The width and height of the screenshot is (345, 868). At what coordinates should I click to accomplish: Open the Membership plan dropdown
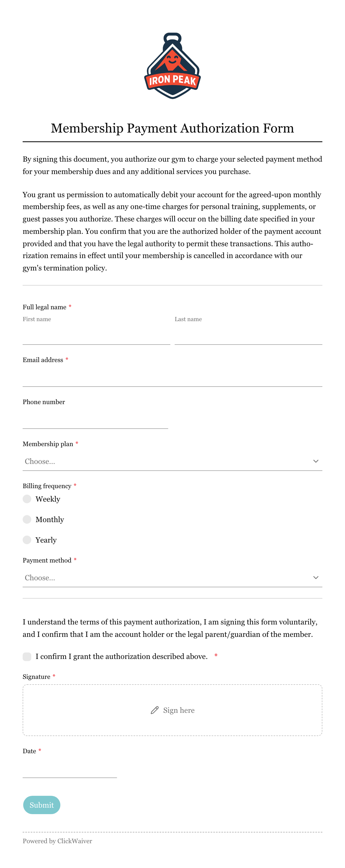coord(172,461)
